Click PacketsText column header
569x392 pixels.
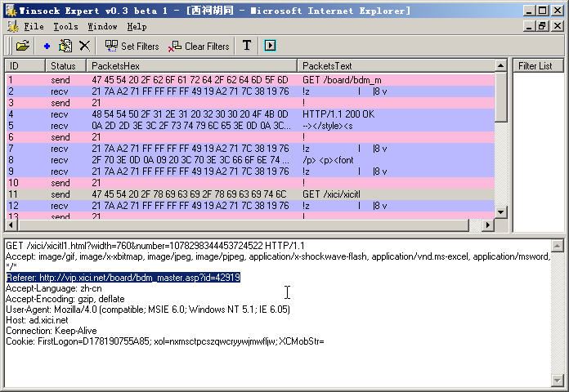tap(396, 65)
